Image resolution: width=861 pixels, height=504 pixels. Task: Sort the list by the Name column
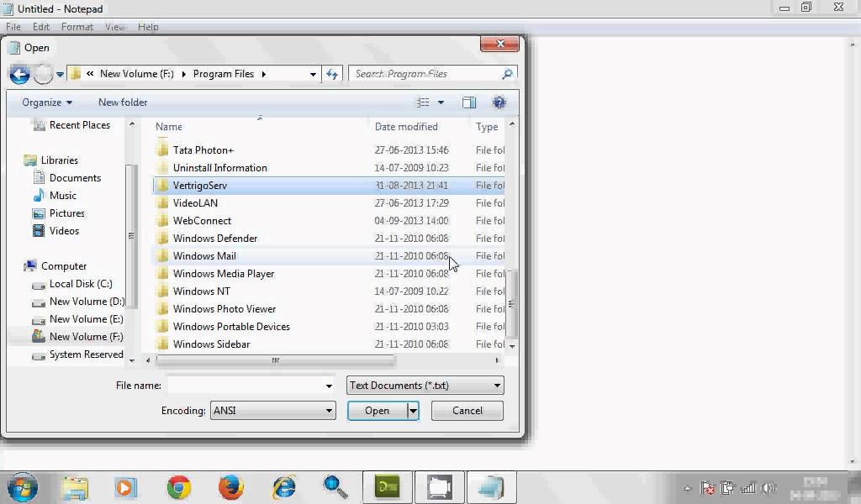[x=168, y=127]
